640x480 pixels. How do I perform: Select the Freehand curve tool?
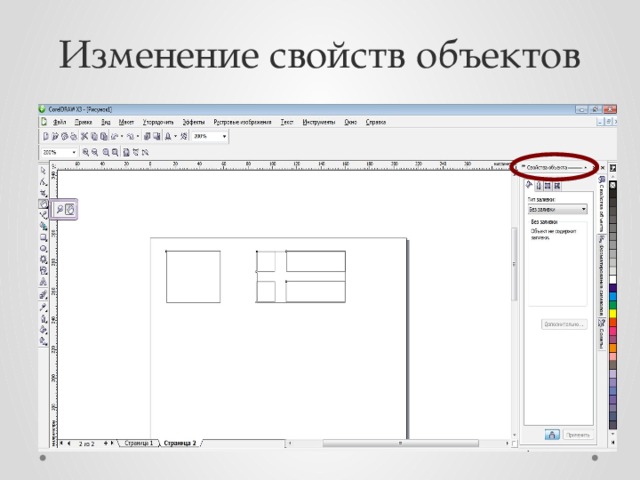coord(43,215)
